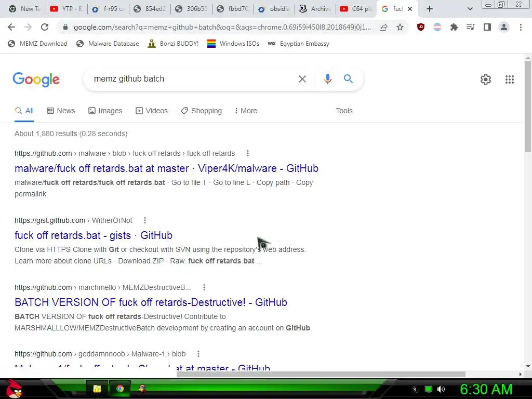This screenshot has width=532, height=399.
Task: Select the Videos results tab
Action: click(151, 111)
